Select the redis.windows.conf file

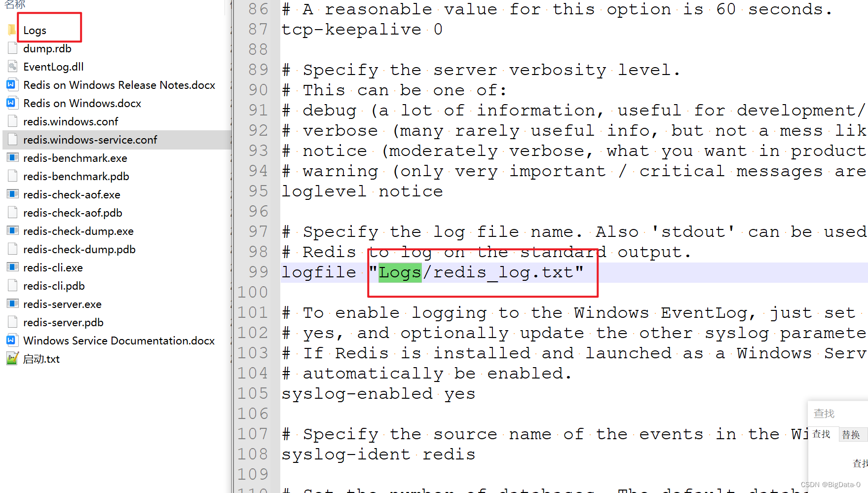pos(71,121)
